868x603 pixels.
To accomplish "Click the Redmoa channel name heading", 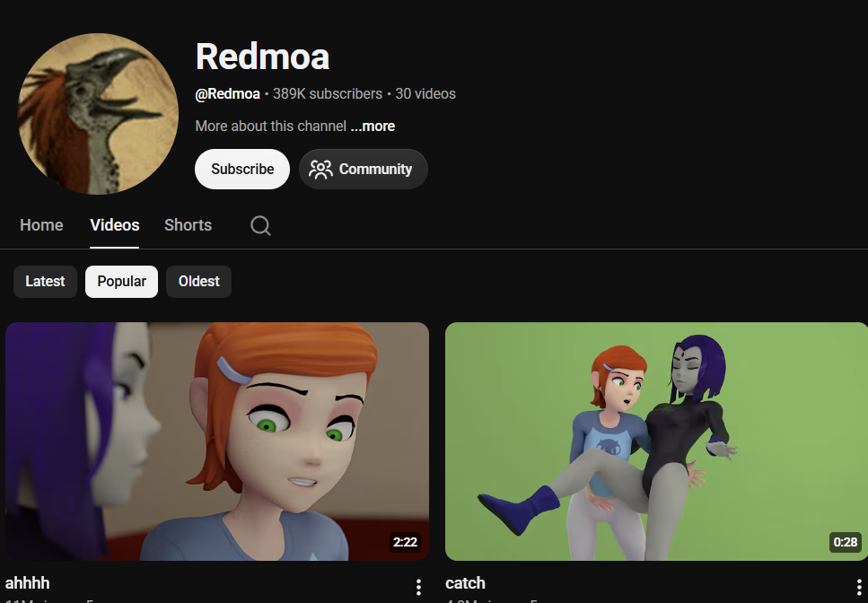I will [262, 57].
